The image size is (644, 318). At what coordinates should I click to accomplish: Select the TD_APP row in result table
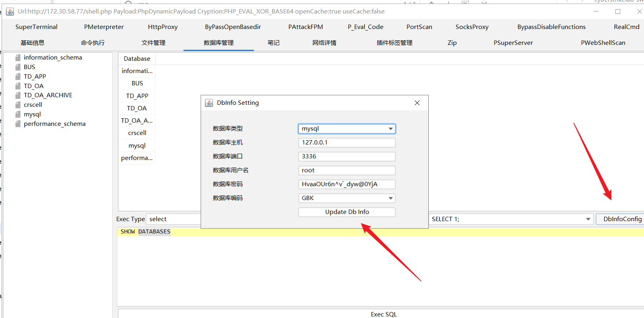pos(137,96)
